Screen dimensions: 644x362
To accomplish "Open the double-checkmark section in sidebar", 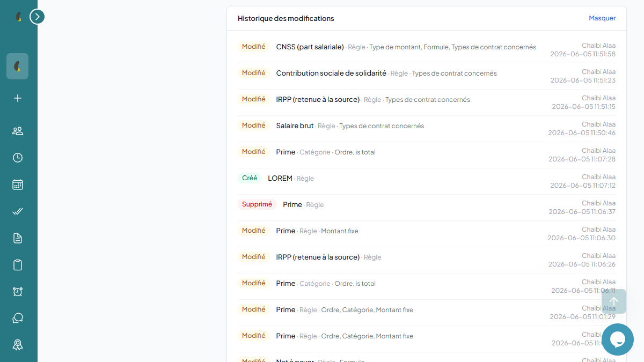I will 18,211.
